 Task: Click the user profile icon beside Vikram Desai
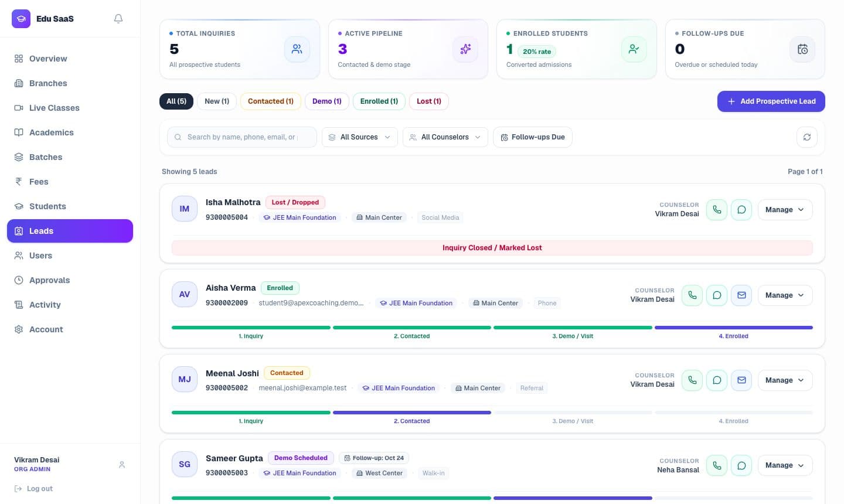click(x=122, y=465)
